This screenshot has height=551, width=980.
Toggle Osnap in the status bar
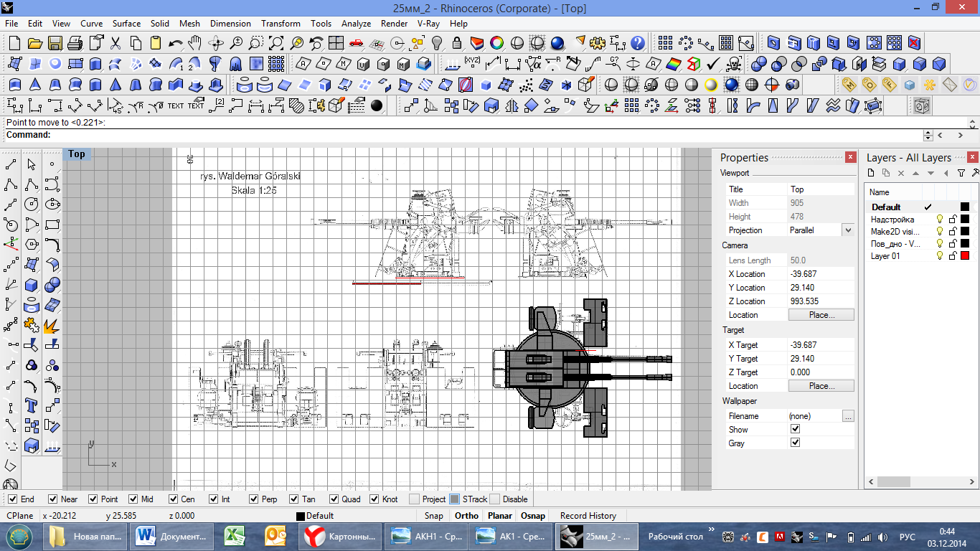532,516
